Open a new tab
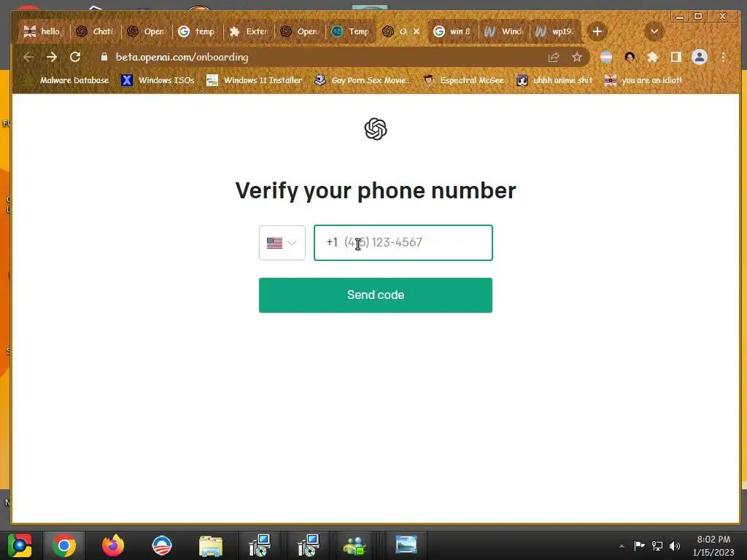 point(597,31)
